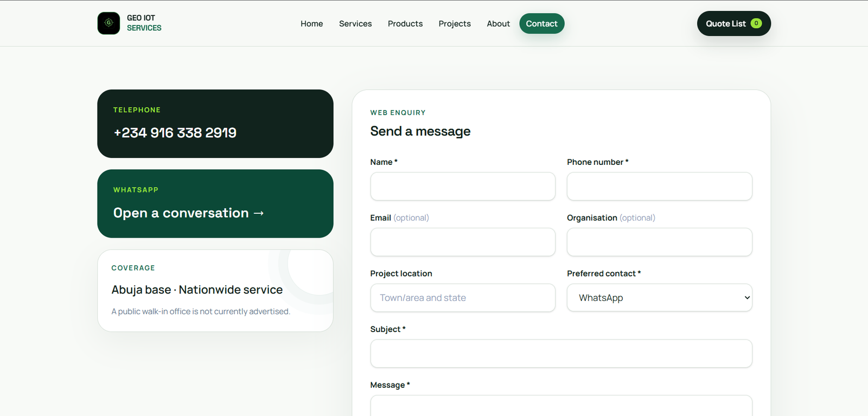The height and width of the screenshot is (416, 868).
Task: Expand the Preferred contact dropdown
Action: [x=660, y=298]
